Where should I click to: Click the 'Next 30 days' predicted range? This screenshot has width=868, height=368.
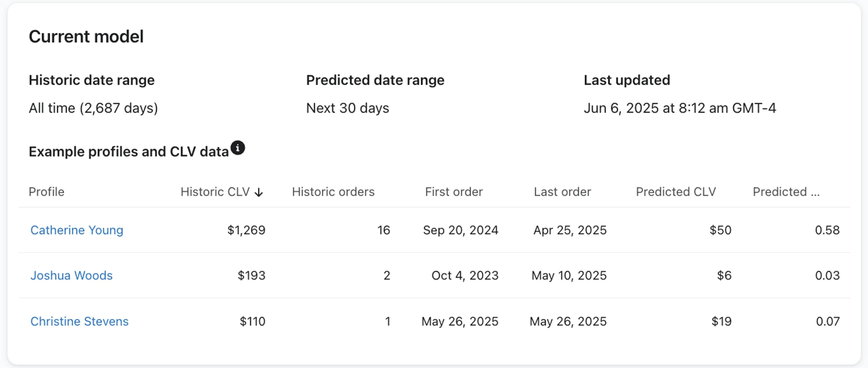[x=347, y=108]
